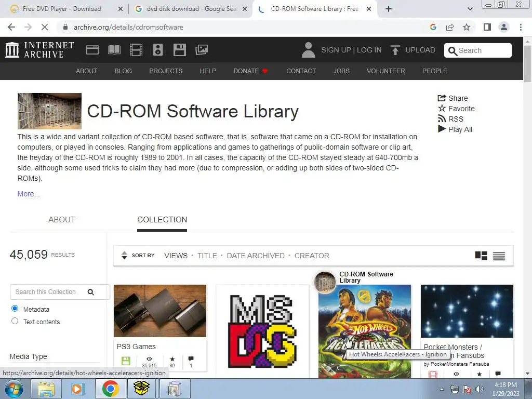The image size is (532, 399).
Task: Toggle sort direction arrows beside Sort By
Action: tap(124, 255)
